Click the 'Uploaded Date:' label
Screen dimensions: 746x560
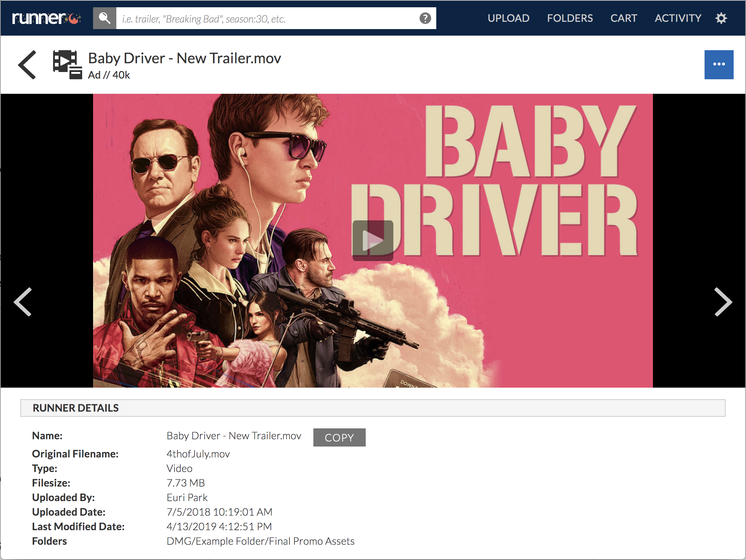pyautogui.click(x=69, y=512)
